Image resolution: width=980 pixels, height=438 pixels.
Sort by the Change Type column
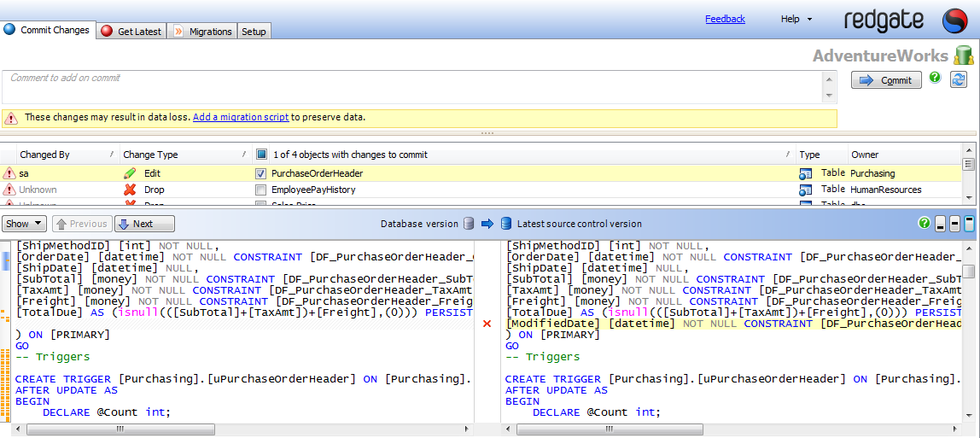(x=185, y=155)
